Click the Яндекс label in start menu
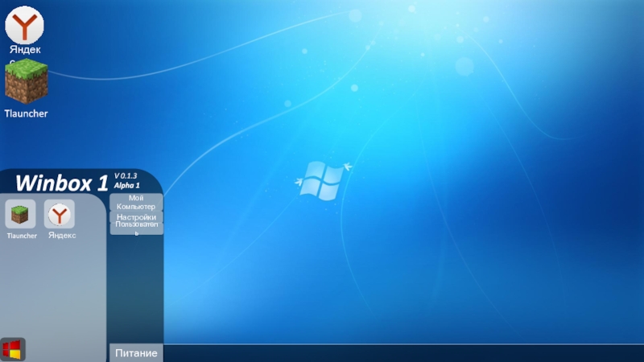The height and width of the screenshot is (362, 644). tap(62, 236)
